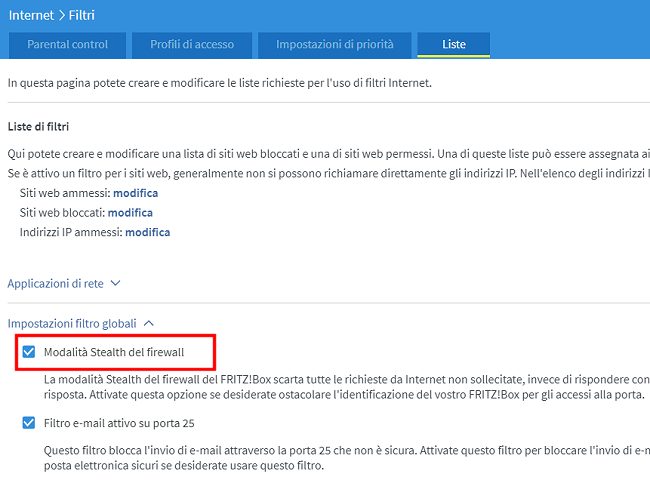Screen dimensions: 650x480
Task: Click the Internet breadcrumb text
Action: [31, 15]
